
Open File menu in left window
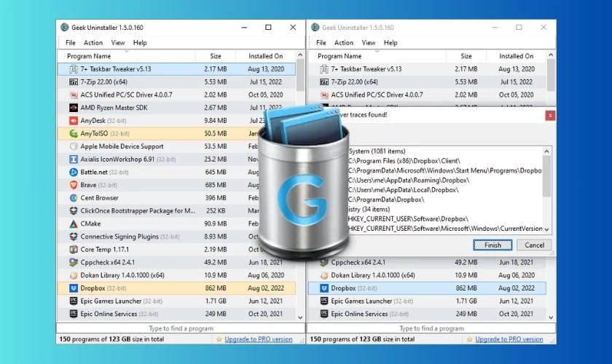[70, 42]
